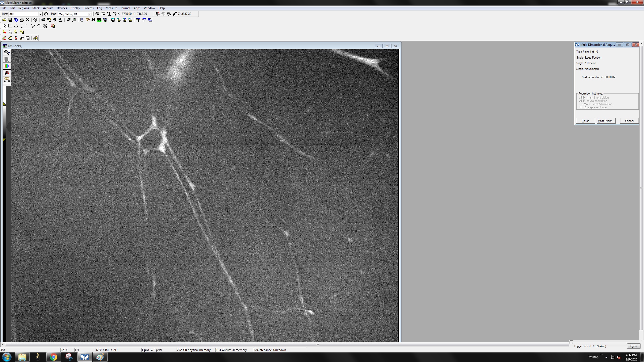
Task: Open Chrome from the taskbar
Action: 53,357
